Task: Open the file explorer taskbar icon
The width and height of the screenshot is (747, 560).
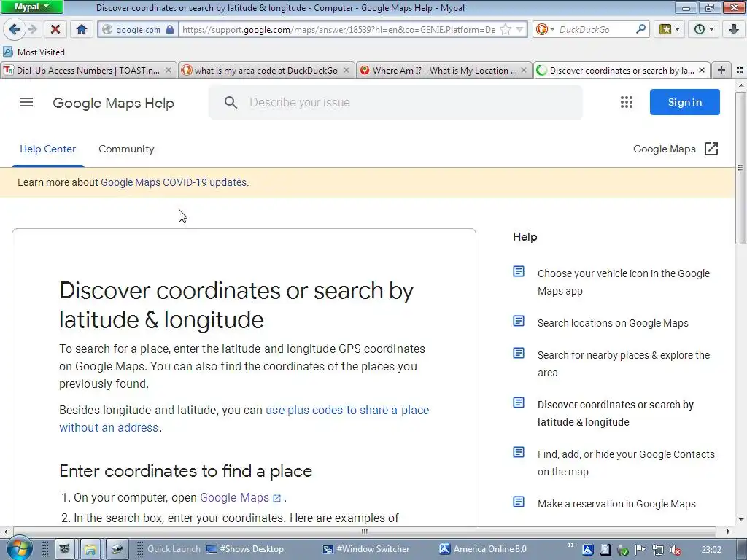Action: tap(90, 549)
